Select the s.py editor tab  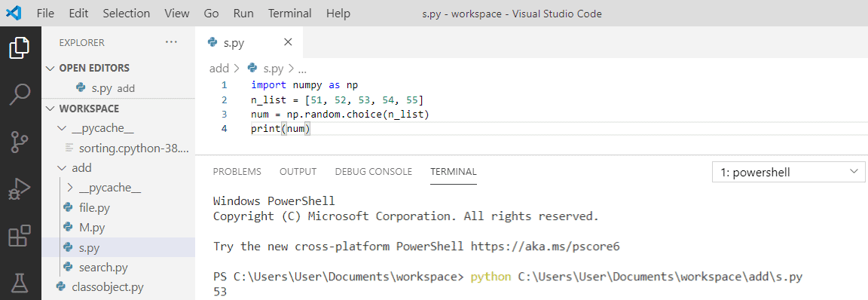[249, 42]
